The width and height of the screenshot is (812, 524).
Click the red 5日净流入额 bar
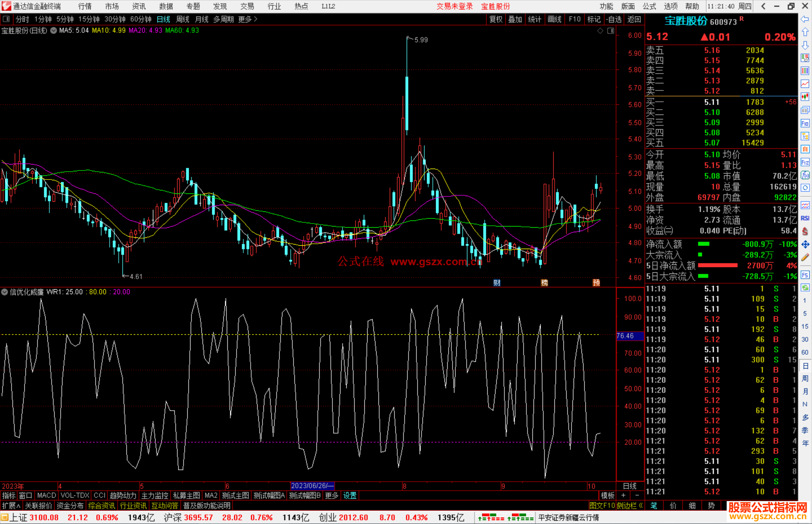[x=717, y=266]
